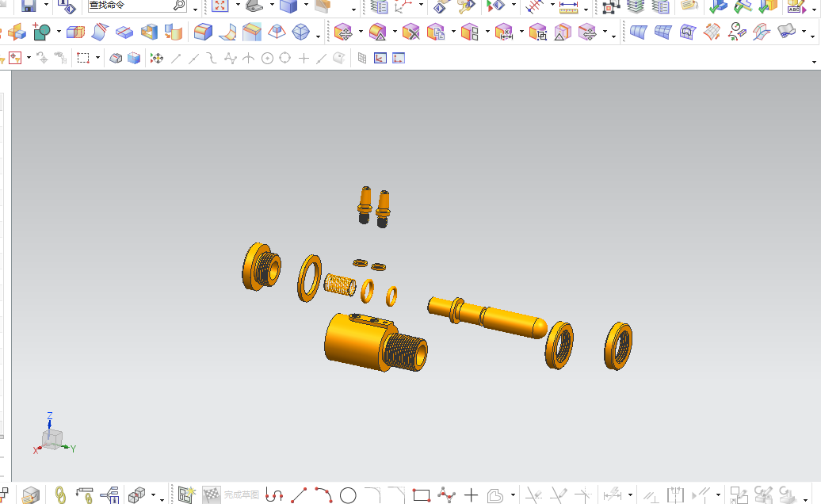Click the Offset Curve icon in bottom toolbar
The image size is (821, 504).
(x=495, y=495)
